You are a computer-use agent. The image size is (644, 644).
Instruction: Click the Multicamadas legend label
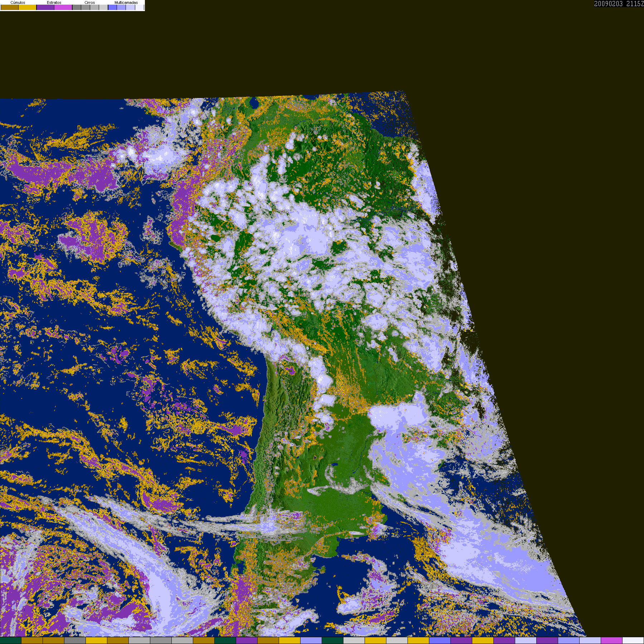(126, 3)
